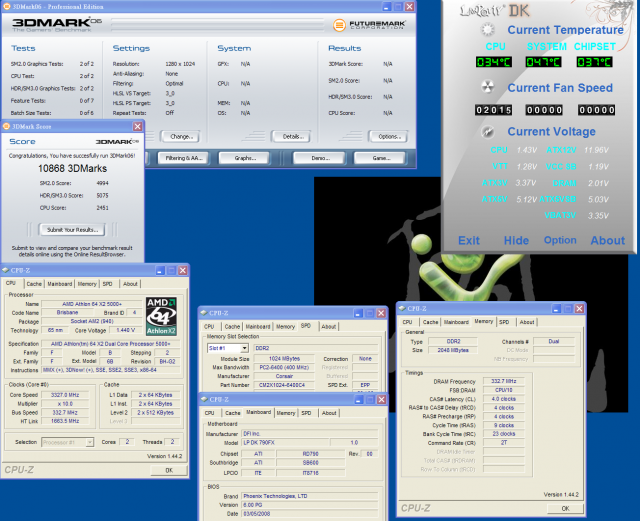Click Submit Your Results button
This screenshot has width=640, height=521.
click(x=72, y=229)
